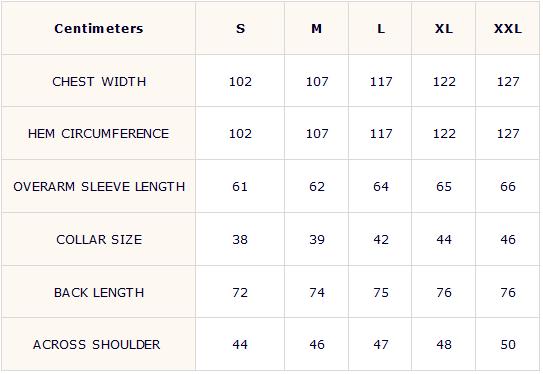This screenshot has width=543, height=374.
Task: Click chest width value 102 for size S
Action: tap(240, 82)
